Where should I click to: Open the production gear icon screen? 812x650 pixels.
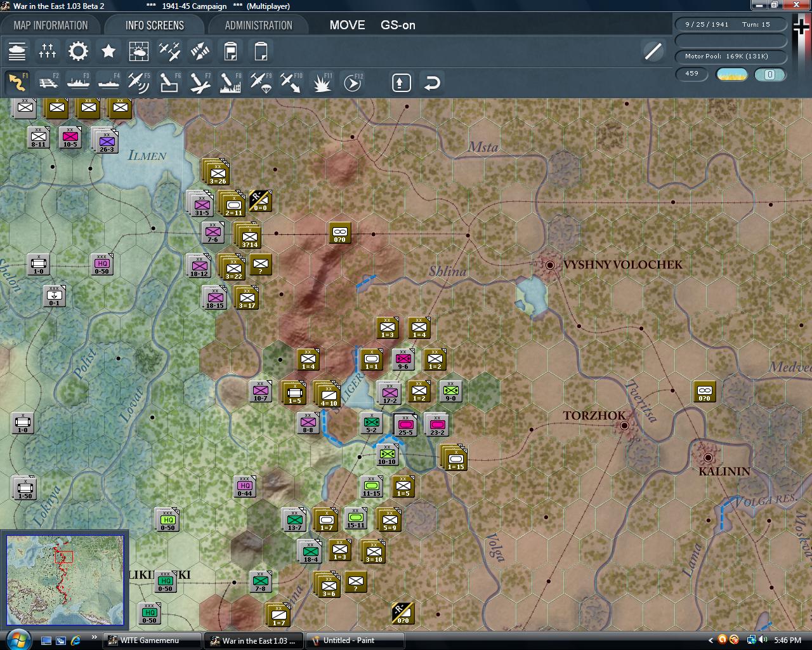[x=78, y=51]
